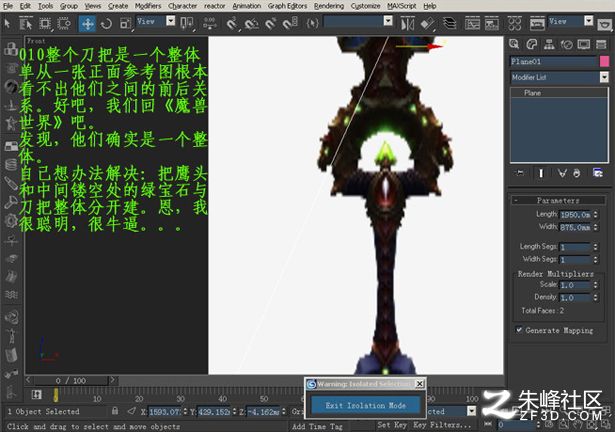Click the Plane01 object name field
The height and width of the screenshot is (432, 615).
[553, 62]
